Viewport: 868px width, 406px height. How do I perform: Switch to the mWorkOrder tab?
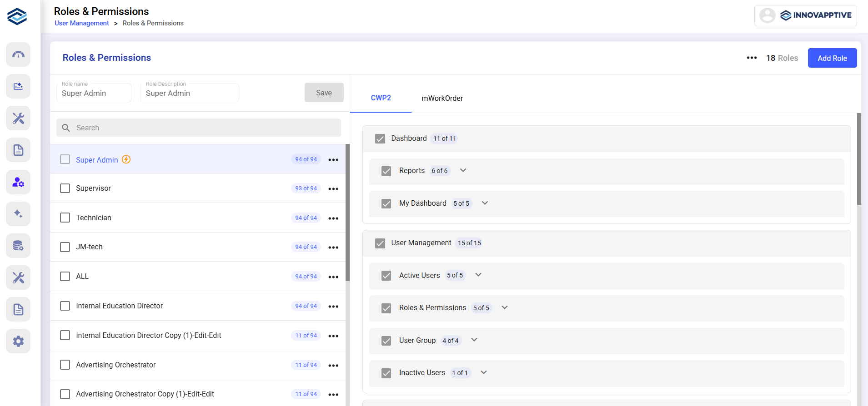tap(442, 98)
